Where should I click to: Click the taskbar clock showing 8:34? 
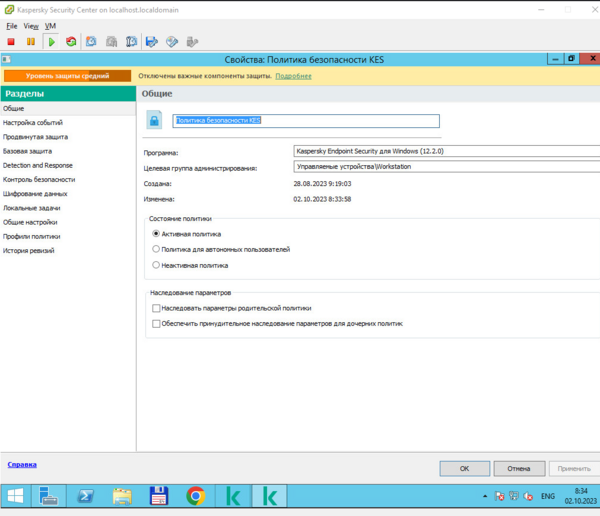580,496
